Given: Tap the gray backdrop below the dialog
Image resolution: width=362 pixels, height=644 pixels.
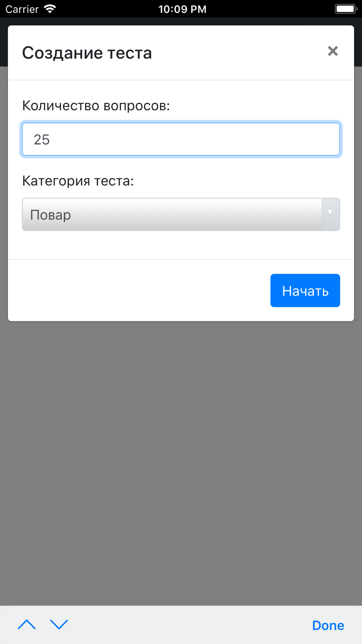Looking at the screenshot, I should pyautogui.click(x=181, y=464).
